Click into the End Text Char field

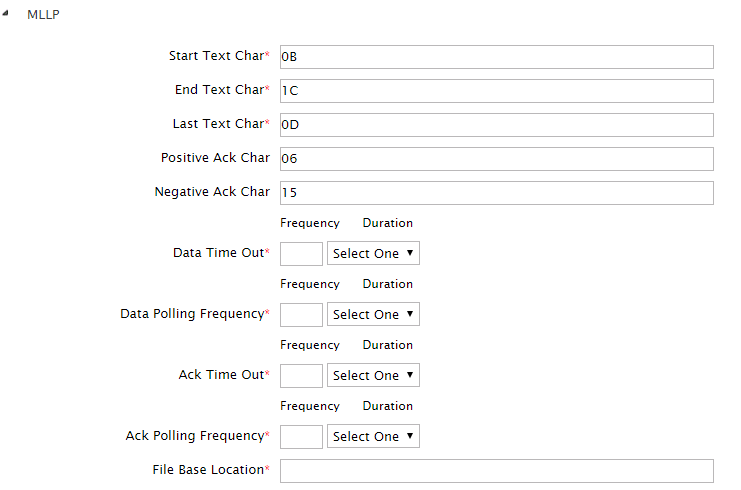pos(496,91)
